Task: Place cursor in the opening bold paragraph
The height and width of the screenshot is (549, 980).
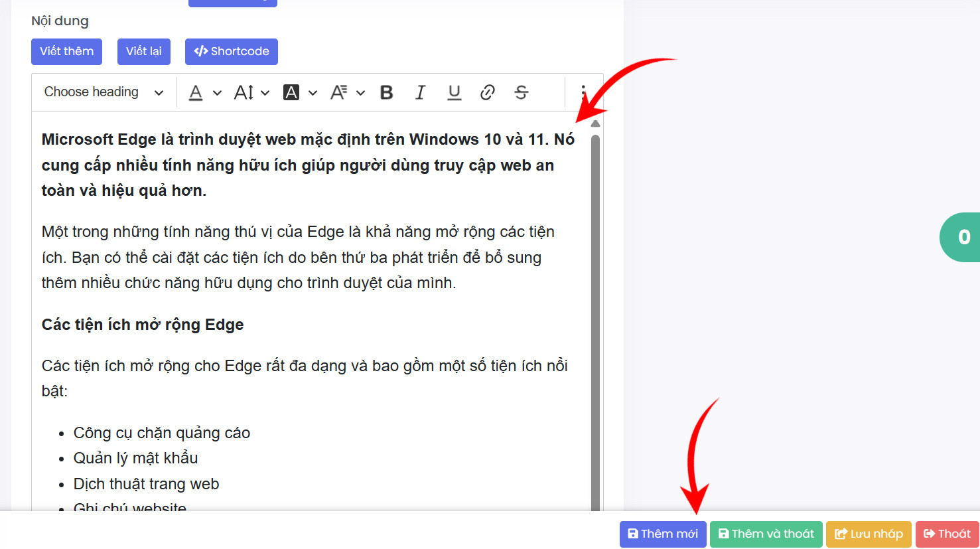Action: [x=308, y=165]
